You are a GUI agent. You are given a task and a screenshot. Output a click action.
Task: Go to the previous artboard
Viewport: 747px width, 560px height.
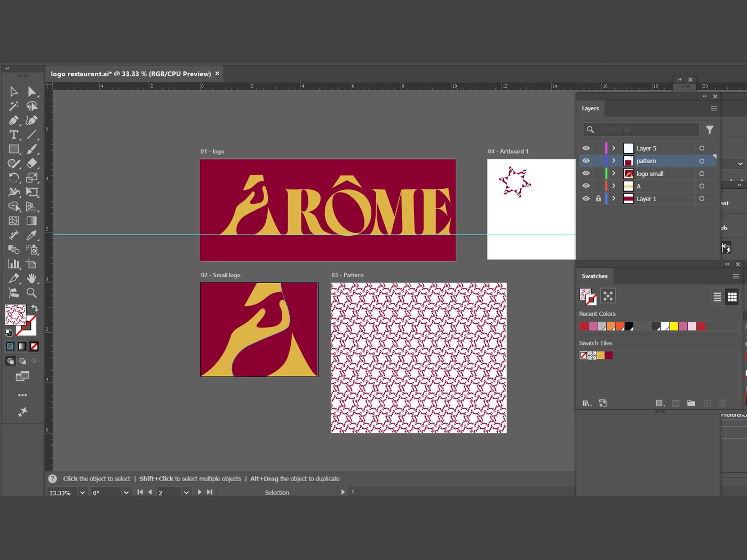tap(150, 492)
